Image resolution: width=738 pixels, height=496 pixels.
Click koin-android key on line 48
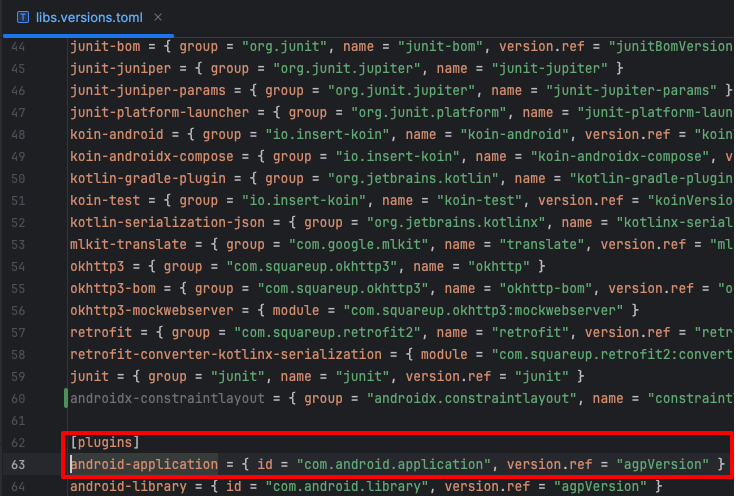click(x=117, y=135)
